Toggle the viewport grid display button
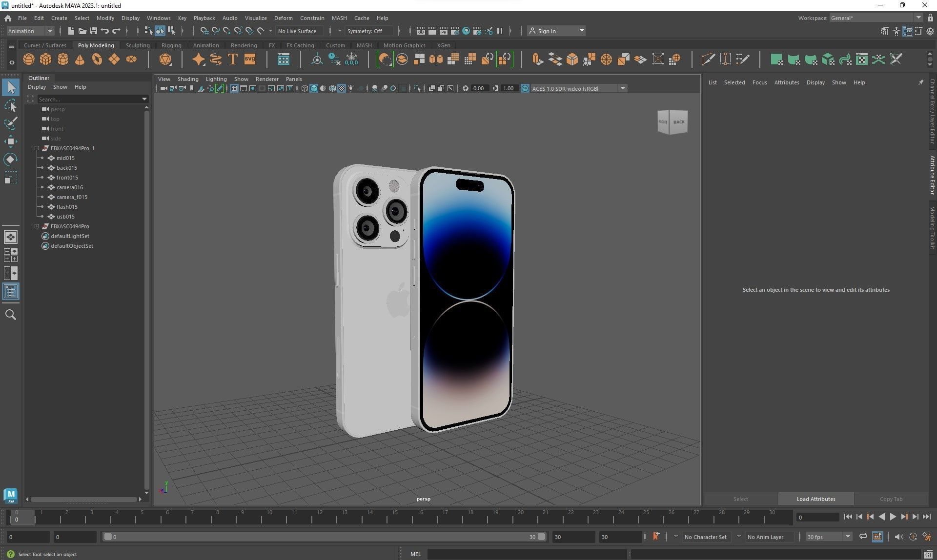 pos(234,88)
